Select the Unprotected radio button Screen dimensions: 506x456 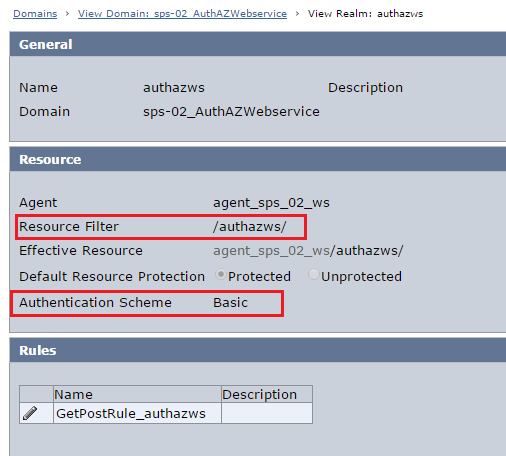click(313, 275)
